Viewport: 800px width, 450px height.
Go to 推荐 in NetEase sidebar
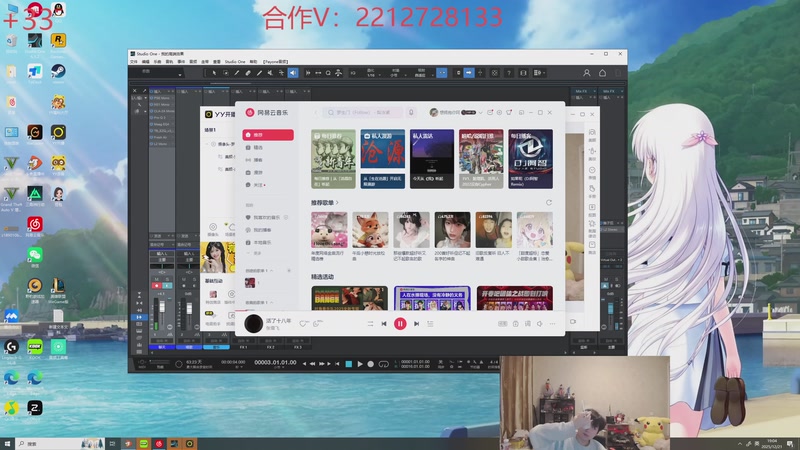(x=268, y=135)
